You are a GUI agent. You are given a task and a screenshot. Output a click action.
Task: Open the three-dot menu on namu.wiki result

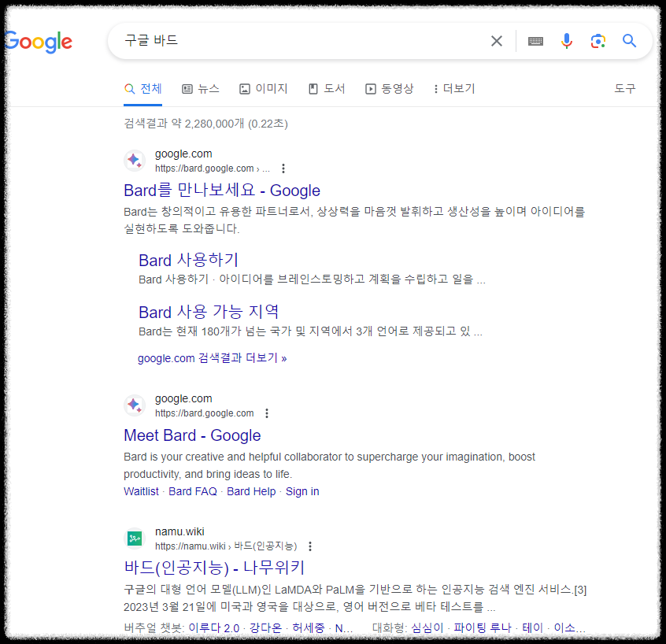310,546
